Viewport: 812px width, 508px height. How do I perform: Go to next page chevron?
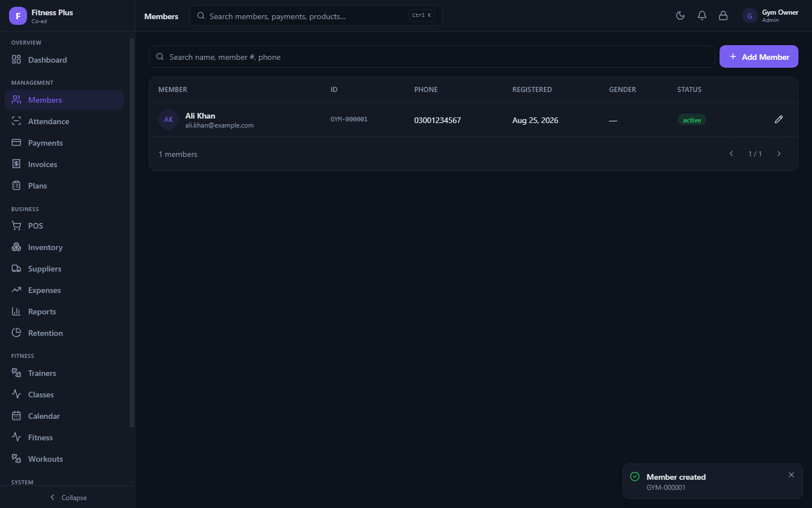pos(779,154)
